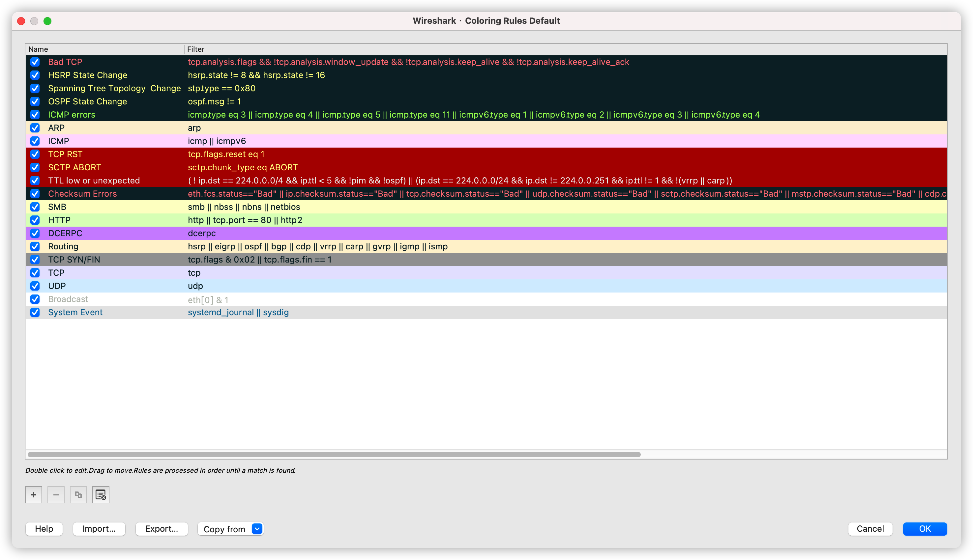Select 'eth[0] & 1' Broadcast filter
Image resolution: width=973 pixels, height=560 pixels.
pyautogui.click(x=208, y=300)
